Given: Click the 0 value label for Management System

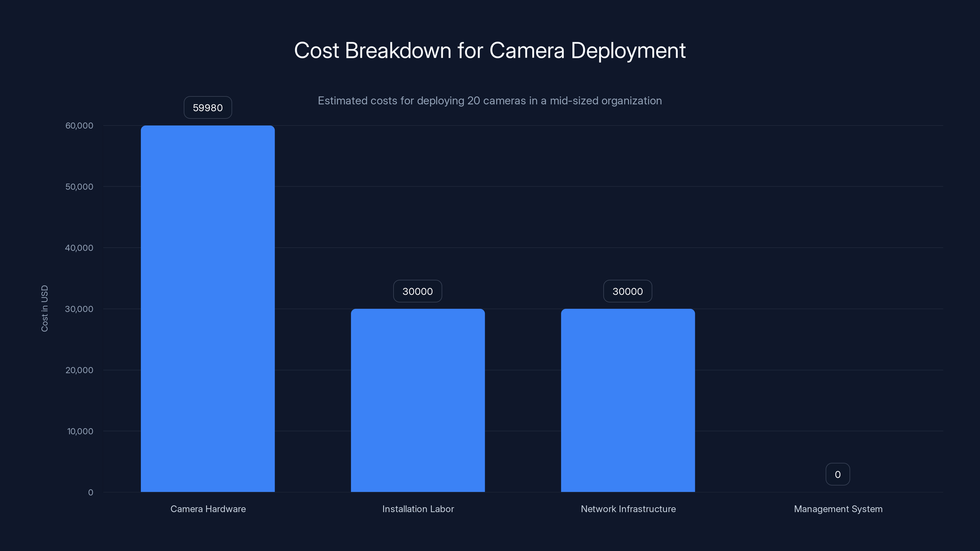Looking at the screenshot, I should (837, 474).
